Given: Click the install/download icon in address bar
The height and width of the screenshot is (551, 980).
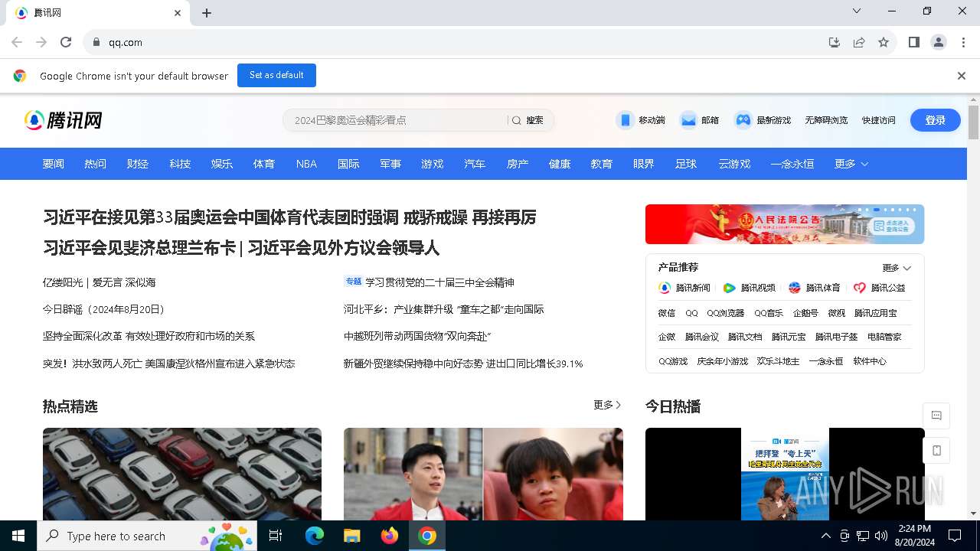Looking at the screenshot, I should [835, 42].
